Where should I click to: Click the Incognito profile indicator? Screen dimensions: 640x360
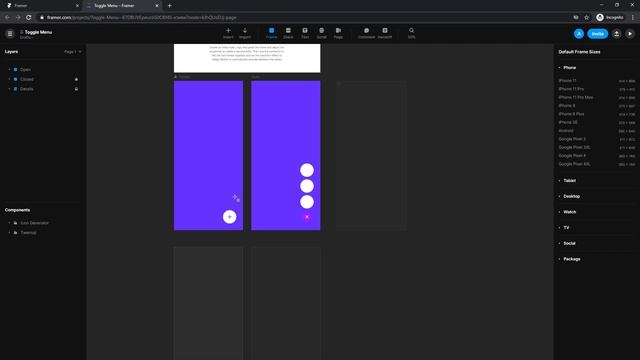coord(610,18)
